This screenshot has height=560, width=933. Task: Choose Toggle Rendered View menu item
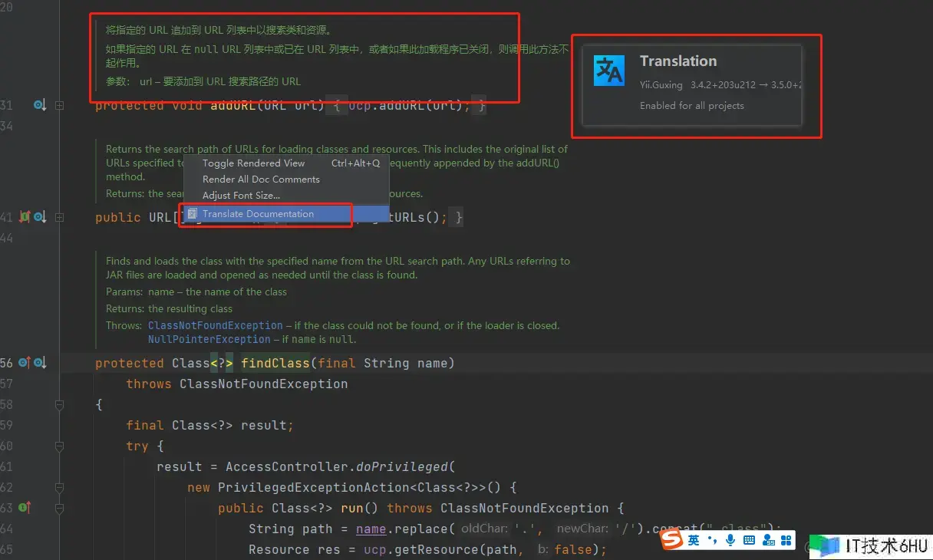click(x=253, y=163)
